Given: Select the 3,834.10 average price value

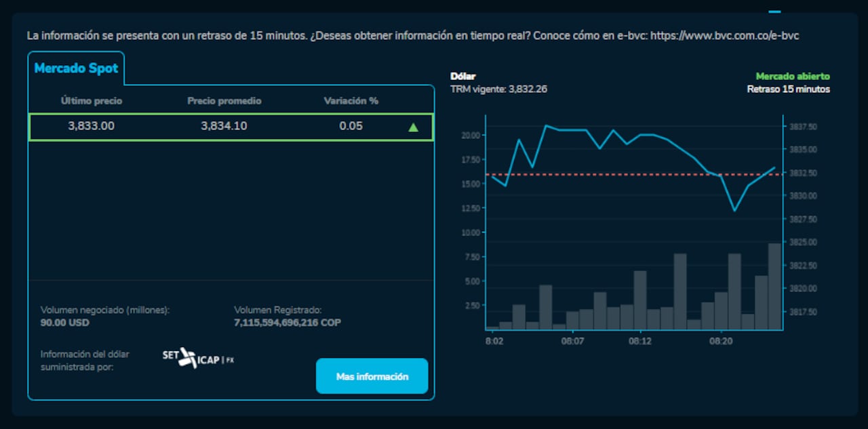Looking at the screenshot, I should click(224, 126).
